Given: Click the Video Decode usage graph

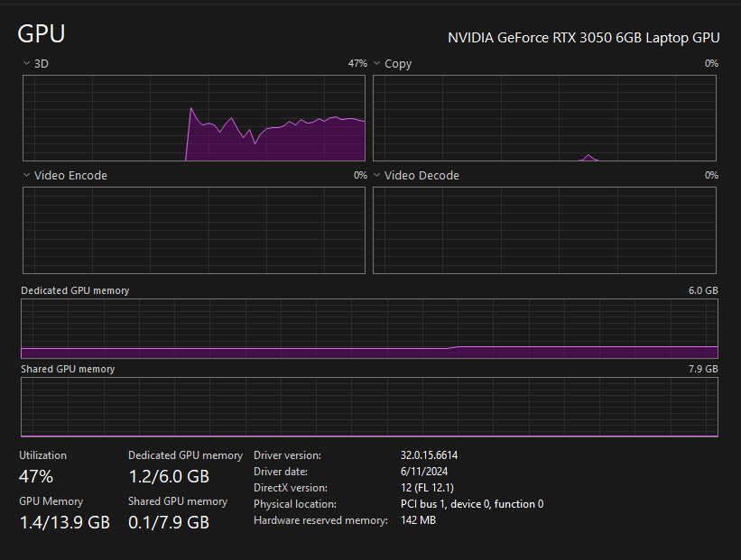Looking at the screenshot, I should point(544,231).
